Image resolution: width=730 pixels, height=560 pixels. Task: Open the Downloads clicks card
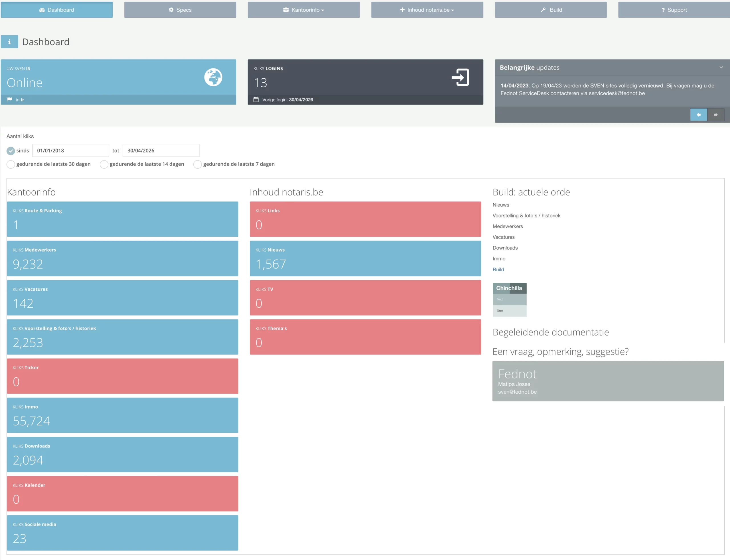(x=122, y=454)
